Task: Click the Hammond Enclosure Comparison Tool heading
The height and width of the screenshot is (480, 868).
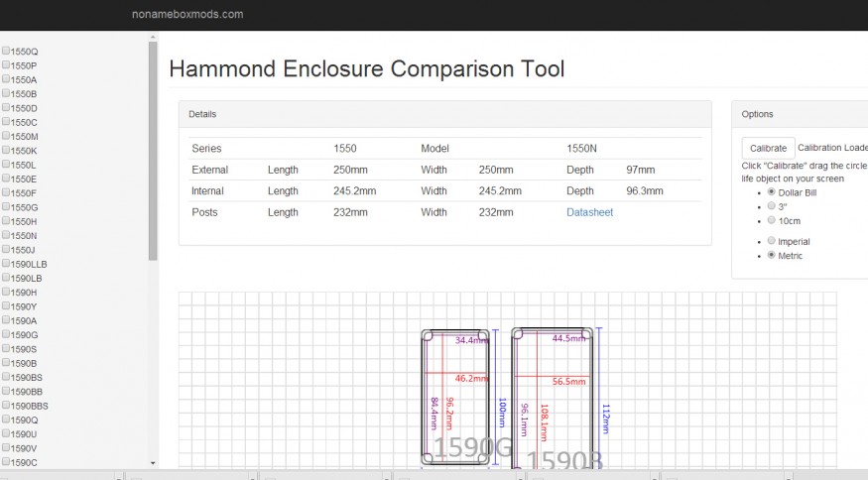Action: click(366, 69)
